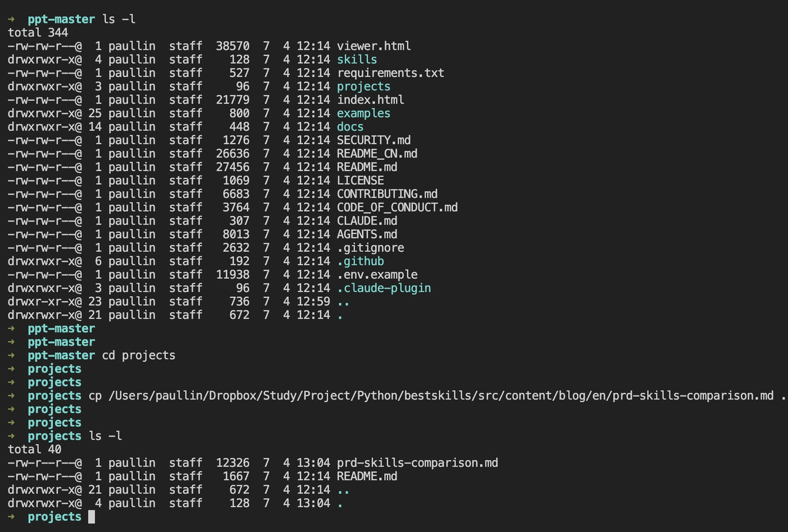Click the skills directory name

click(357, 60)
